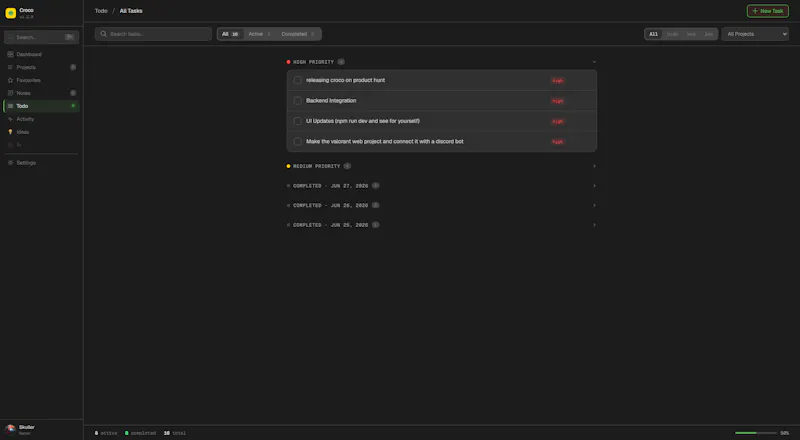The image size is (800, 440).
Task: Select the All view mode segment
Action: tap(654, 34)
